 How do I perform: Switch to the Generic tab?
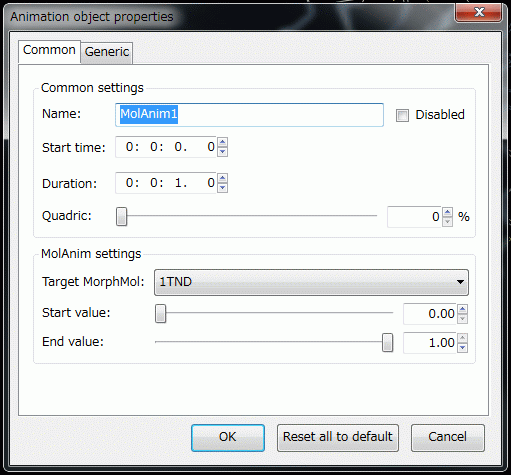107,52
